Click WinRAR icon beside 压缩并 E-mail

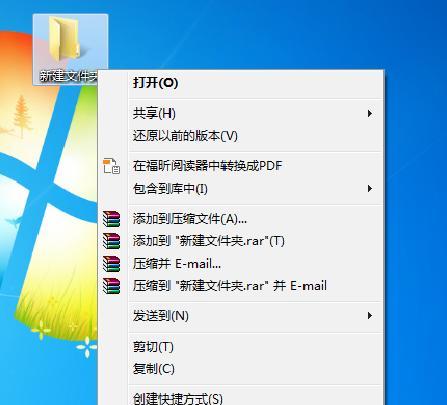pos(111,264)
